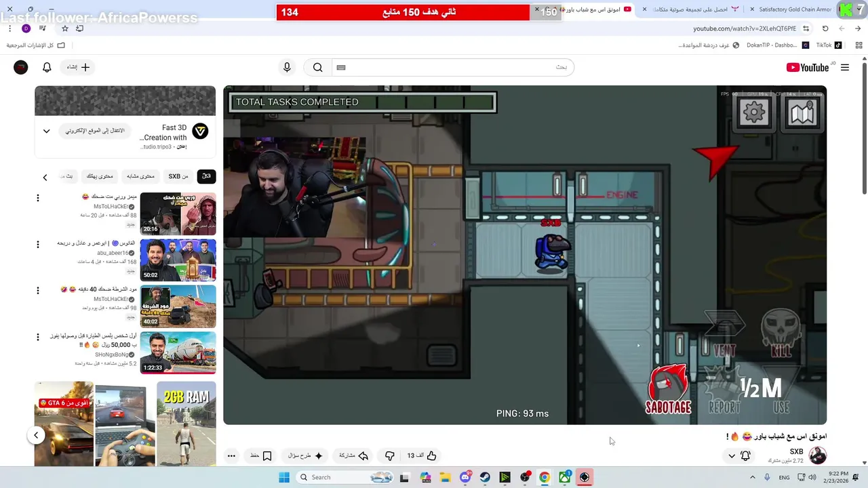Screen dimensions: 868x488
Task: Ask a question with طرح سؤال button
Action: [305, 455]
